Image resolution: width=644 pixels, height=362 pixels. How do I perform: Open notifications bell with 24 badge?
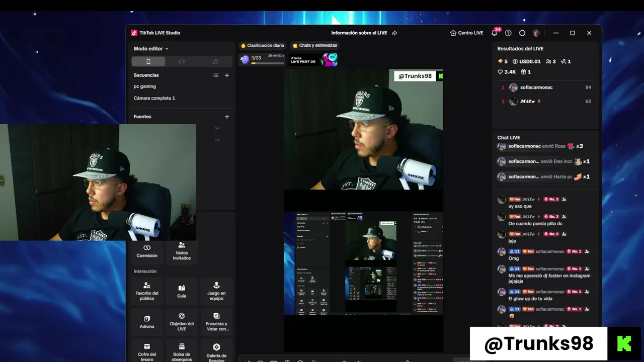point(495,33)
